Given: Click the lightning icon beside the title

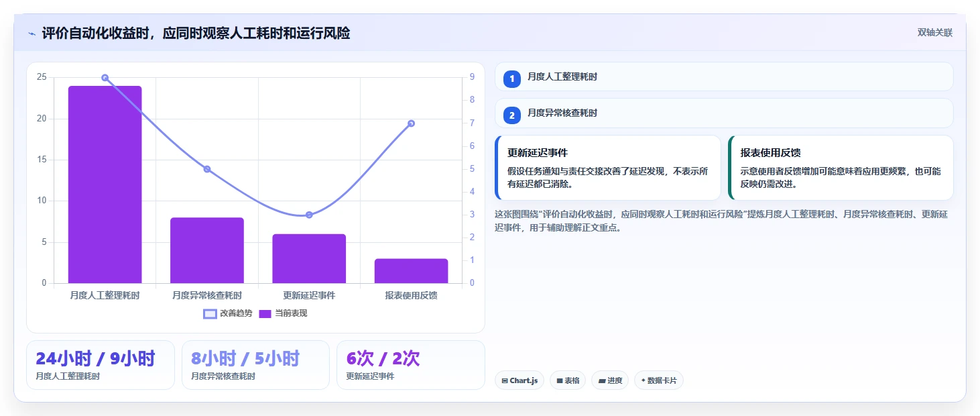Looking at the screenshot, I should click(x=32, y=34).
